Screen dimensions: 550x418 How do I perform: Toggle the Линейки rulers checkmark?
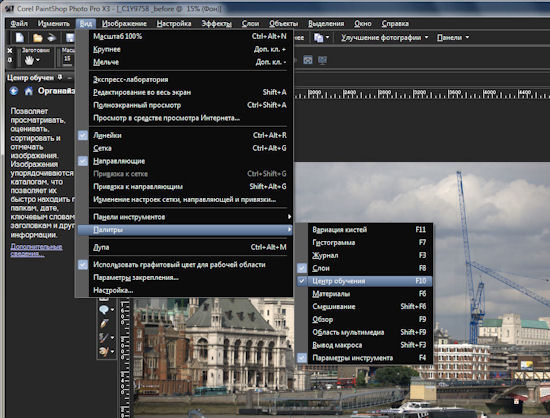[83, 135]
